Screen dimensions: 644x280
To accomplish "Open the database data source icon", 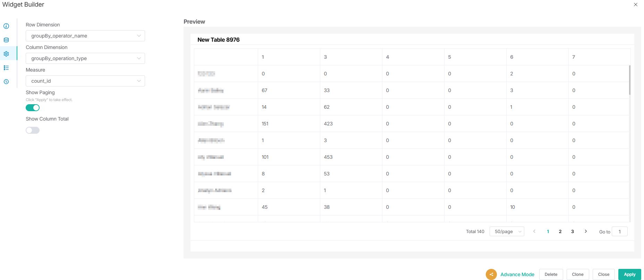I will pos(6,40).
